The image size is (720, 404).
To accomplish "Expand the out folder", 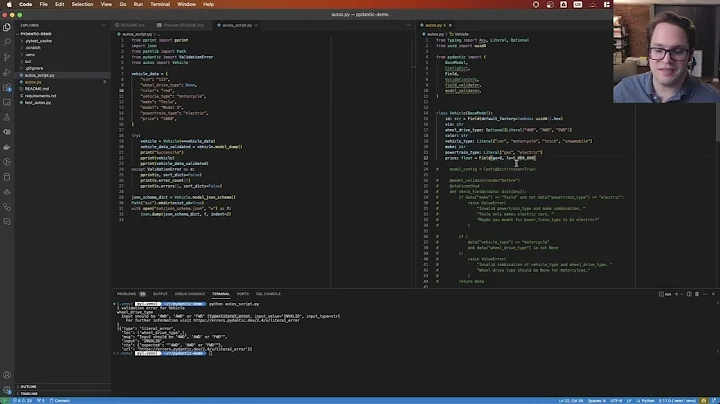I will pos(28,62).
